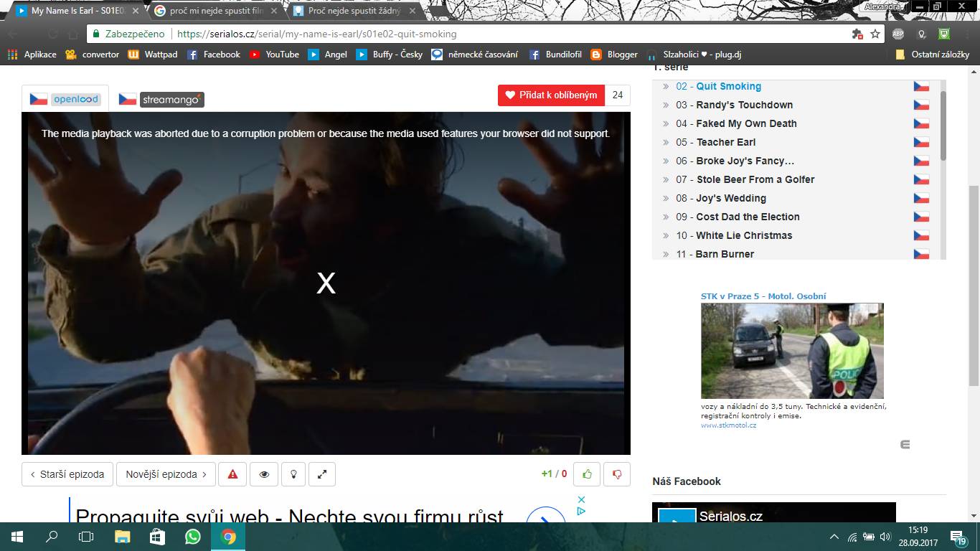The height and width of the screenshot is (551, 980).
Task: Close the My Name Is Earl tab
Action: point(134,11)
